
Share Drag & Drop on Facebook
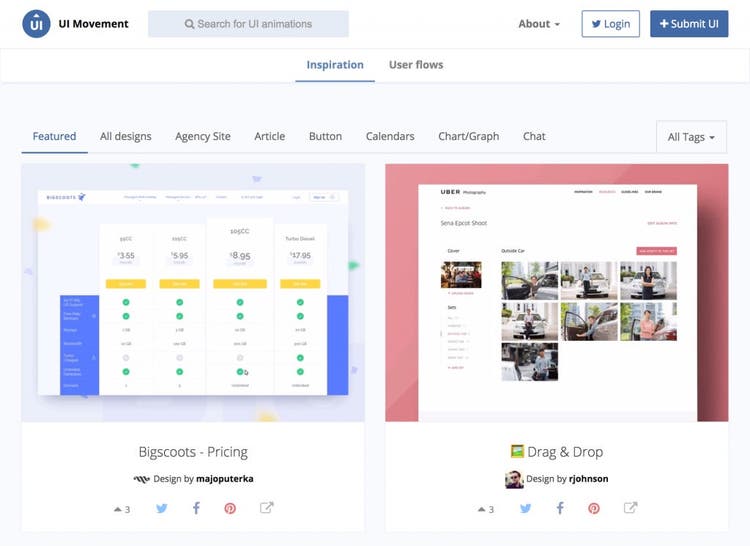(x=560, y=508)
